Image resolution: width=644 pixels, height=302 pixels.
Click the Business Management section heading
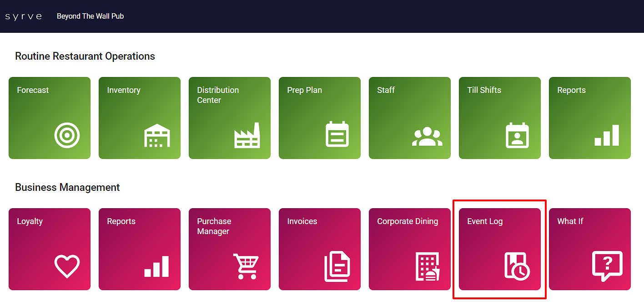(x=67, y=187)
